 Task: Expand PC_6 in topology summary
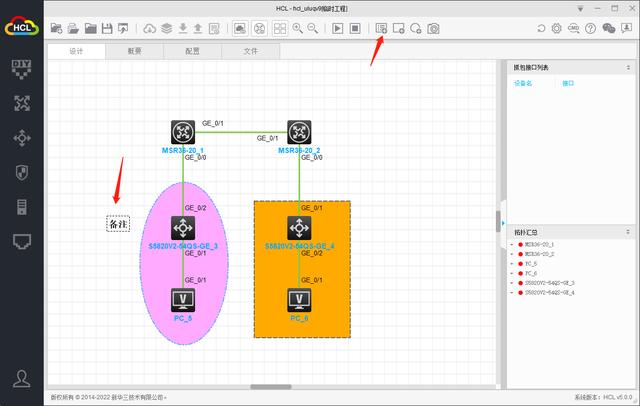click(511, 273)
